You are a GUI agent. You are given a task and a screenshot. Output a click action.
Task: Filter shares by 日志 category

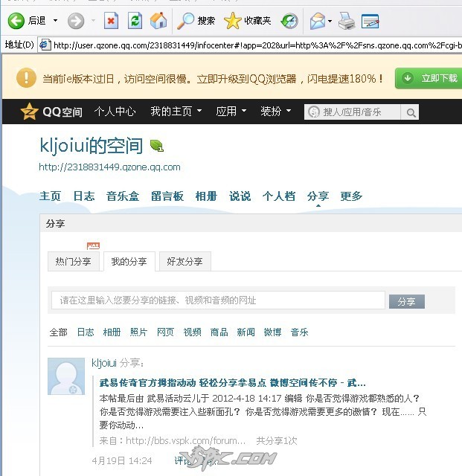[86, 332]
